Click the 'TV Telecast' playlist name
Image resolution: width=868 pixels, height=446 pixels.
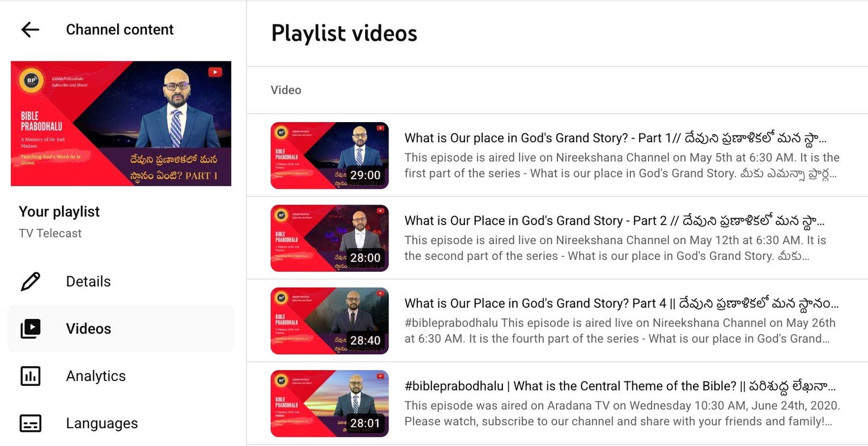50,233
